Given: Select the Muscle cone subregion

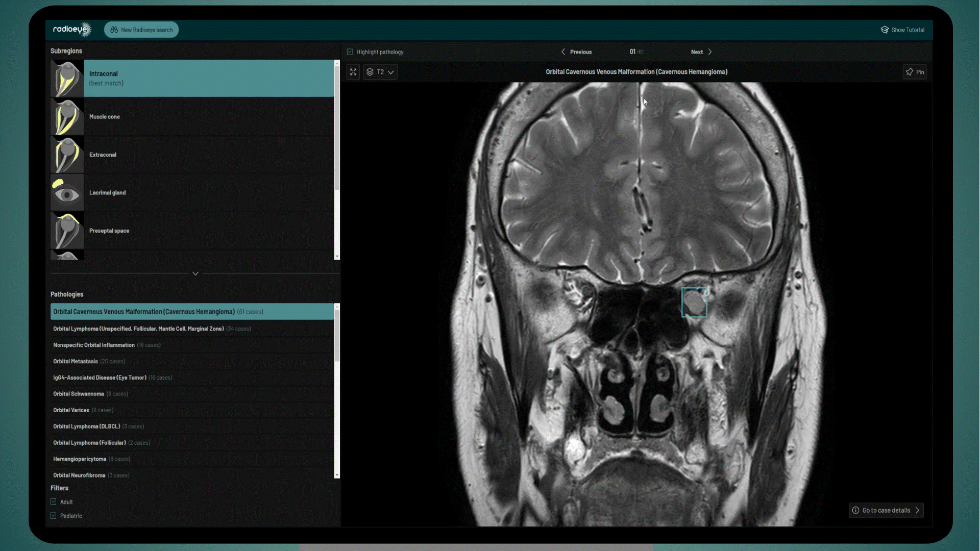Looking at the screenshot, I should pos(192,117).
